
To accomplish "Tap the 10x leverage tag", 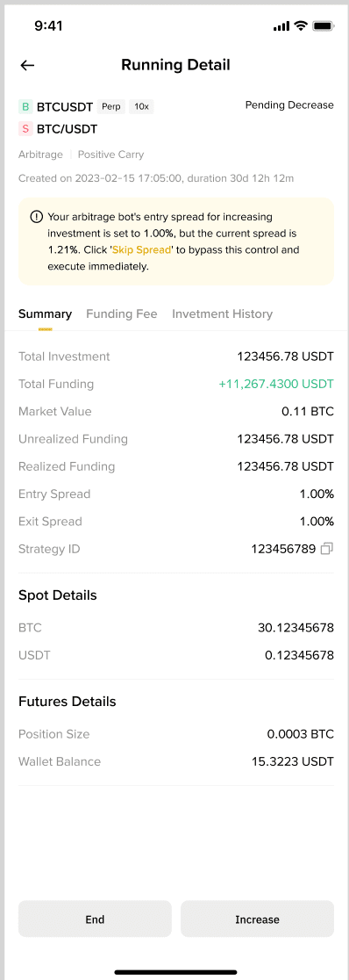I will [x=142, y=107].
